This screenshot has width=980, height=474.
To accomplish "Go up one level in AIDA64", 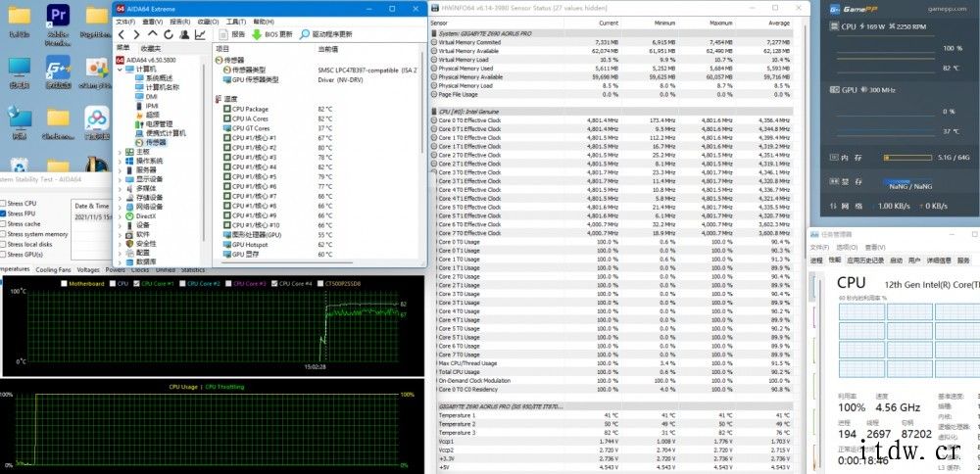I will coord(153,33).
